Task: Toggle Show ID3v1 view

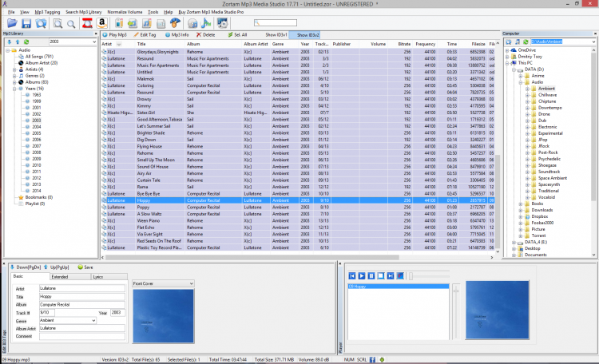Action: tap(276, 35)
